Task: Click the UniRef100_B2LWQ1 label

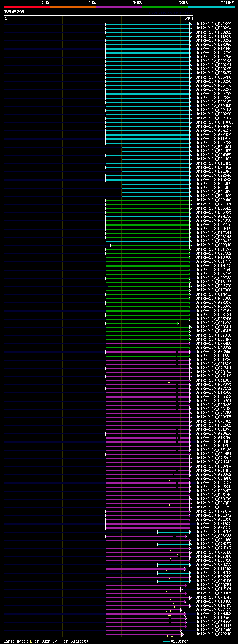Action: coord(213,147)
